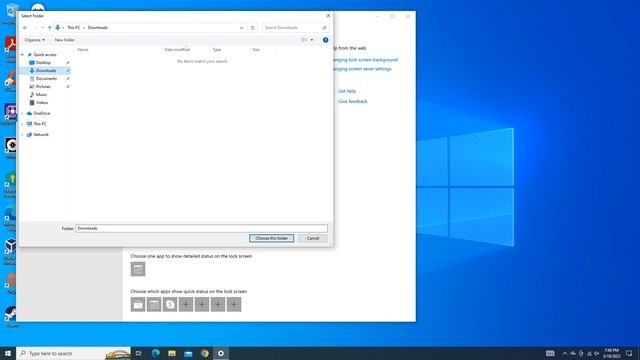Click the Skype quick status tile
Viewport: 640px width, 360px height.
click(170, 304)
